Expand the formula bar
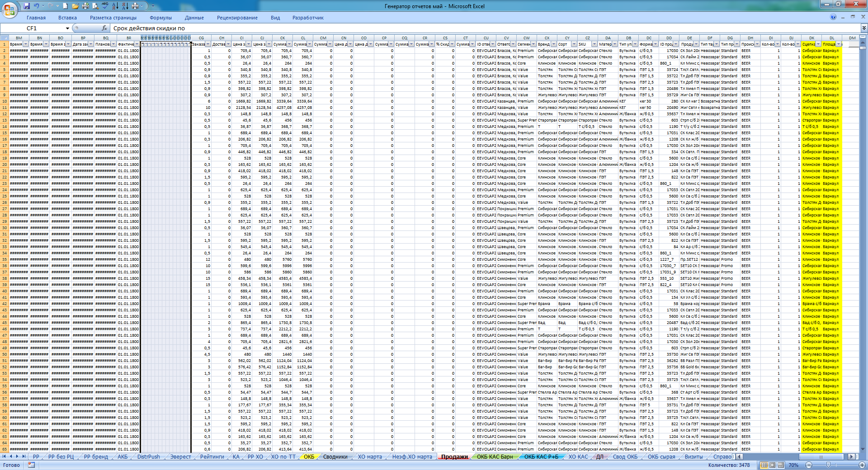 [x=863, y=28]
